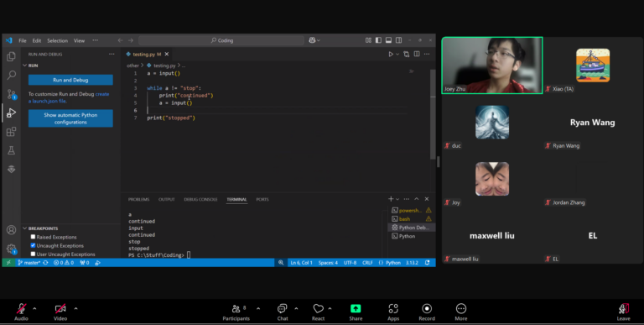Open Source Control view in activity bar
Image resolution: width=644 pixels, height=325 pixels.
(11, 94)
